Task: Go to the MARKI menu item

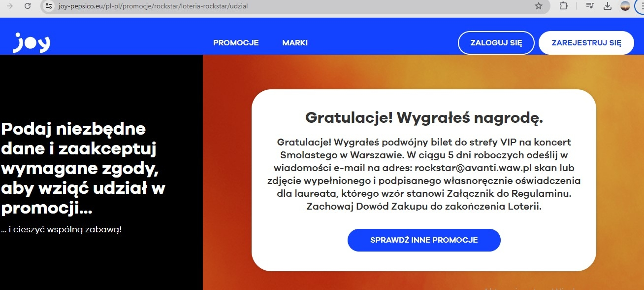Action: 295,43
